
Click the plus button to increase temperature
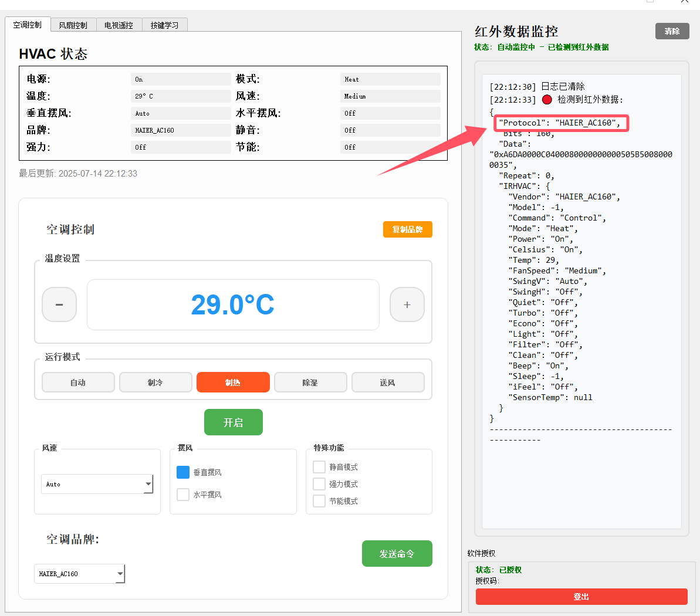pos(407,304)
